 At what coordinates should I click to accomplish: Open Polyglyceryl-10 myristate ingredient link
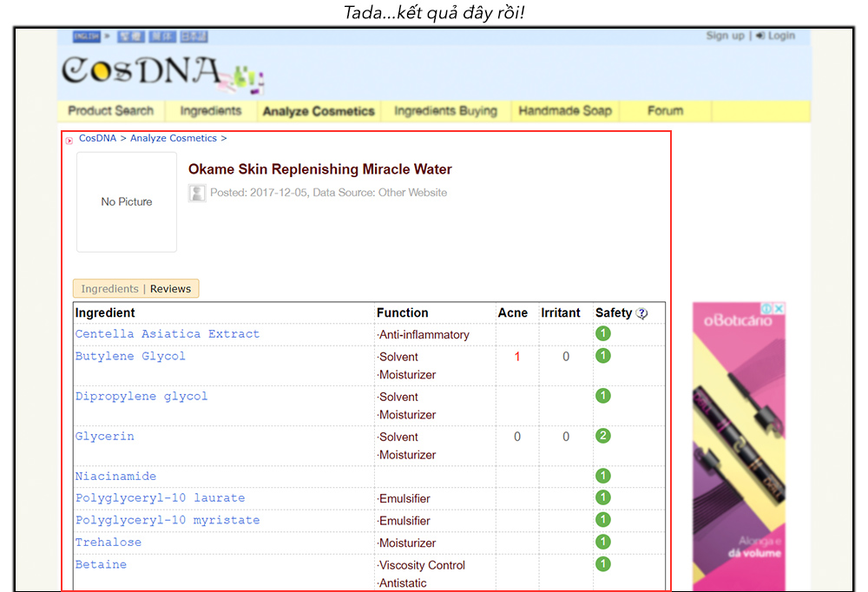pyautogui.click(x=168, y=520)
